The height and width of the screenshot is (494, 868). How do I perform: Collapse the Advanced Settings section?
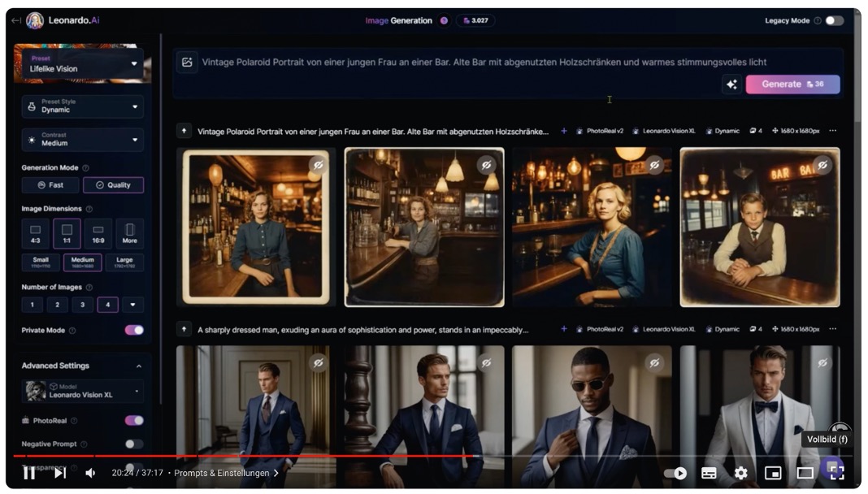click(139, 366)
